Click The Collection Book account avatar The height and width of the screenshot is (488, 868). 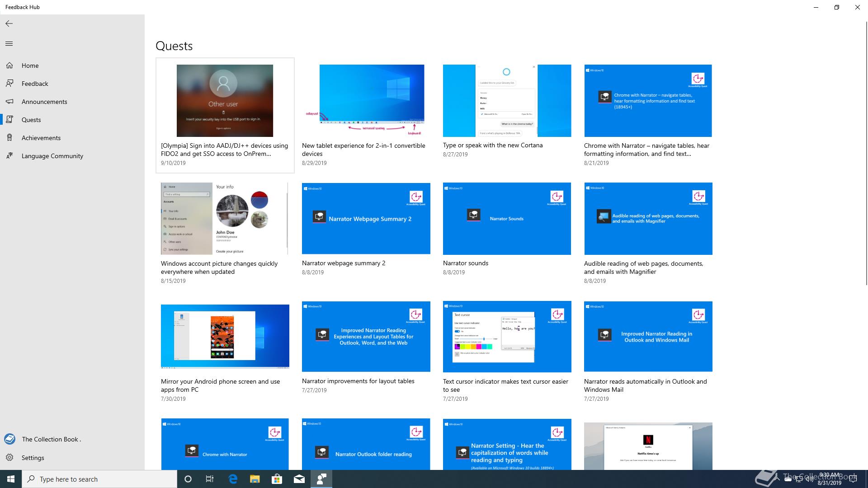[9, 439]
